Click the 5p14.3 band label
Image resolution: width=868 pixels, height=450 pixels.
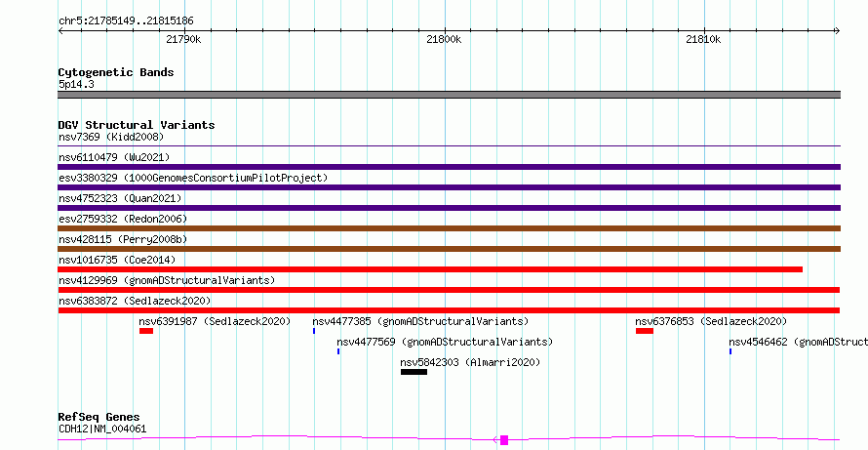pyautogui.click(x=76, y=84)
